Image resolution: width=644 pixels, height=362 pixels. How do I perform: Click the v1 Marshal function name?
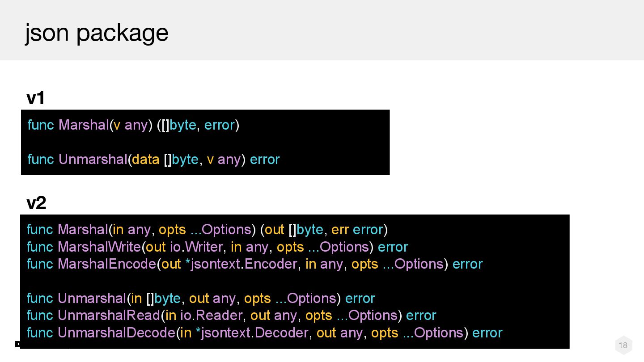coord(84,125)
